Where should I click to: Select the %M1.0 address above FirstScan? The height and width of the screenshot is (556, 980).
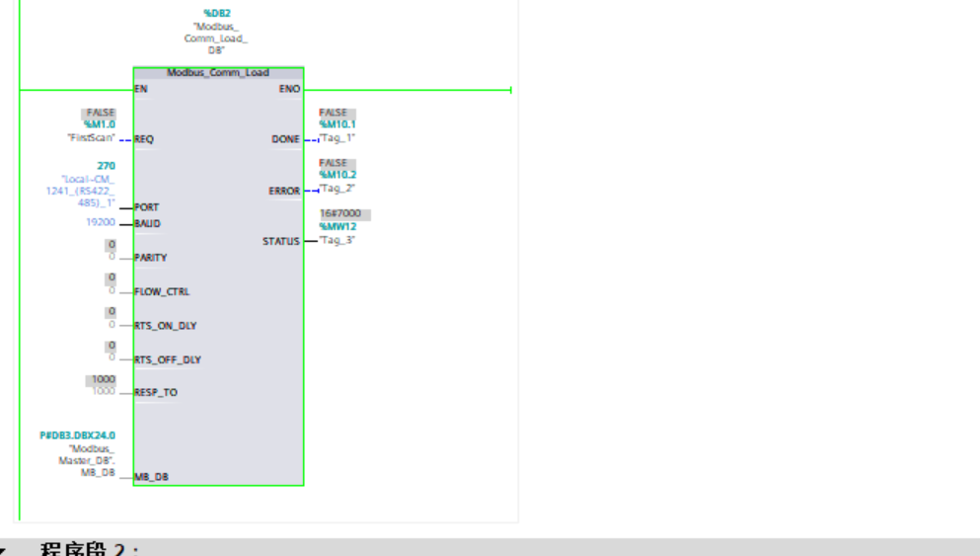coord(100,125)
